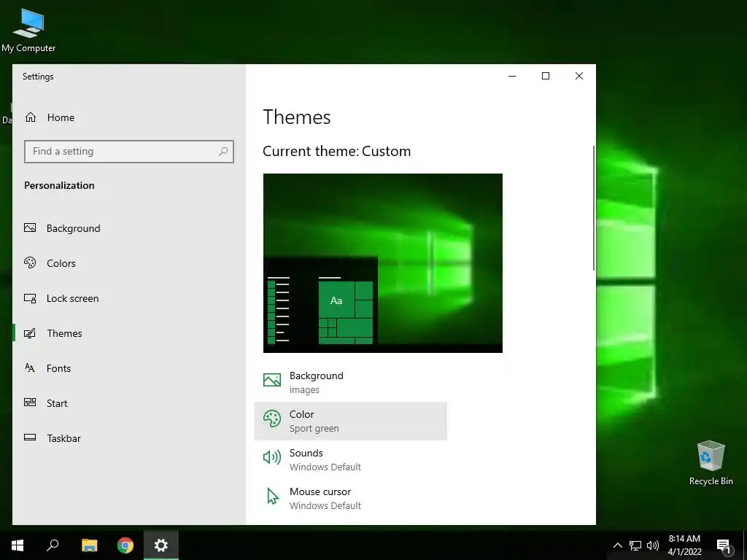Open the Mouse cursor Windows Default option

351,498
